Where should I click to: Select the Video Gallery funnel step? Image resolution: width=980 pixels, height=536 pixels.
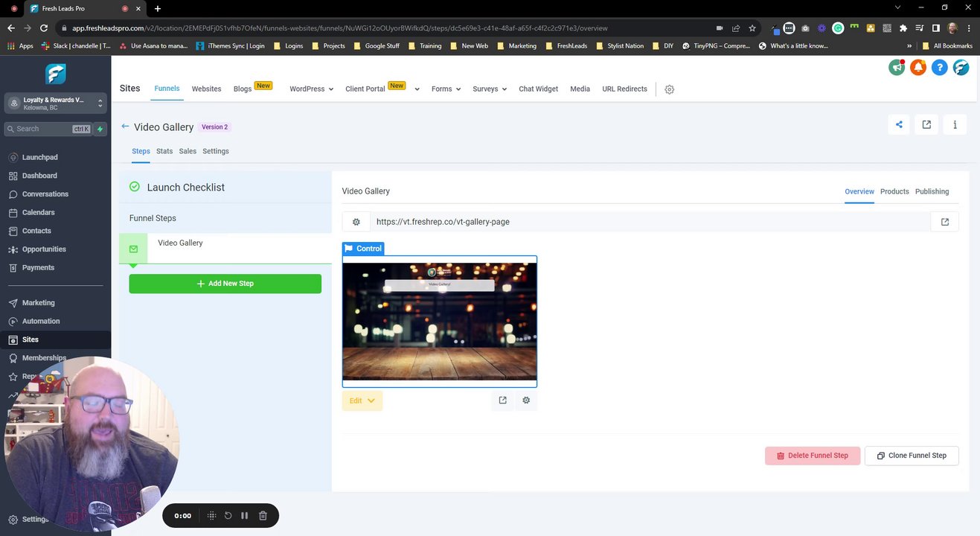coord(225,249)
